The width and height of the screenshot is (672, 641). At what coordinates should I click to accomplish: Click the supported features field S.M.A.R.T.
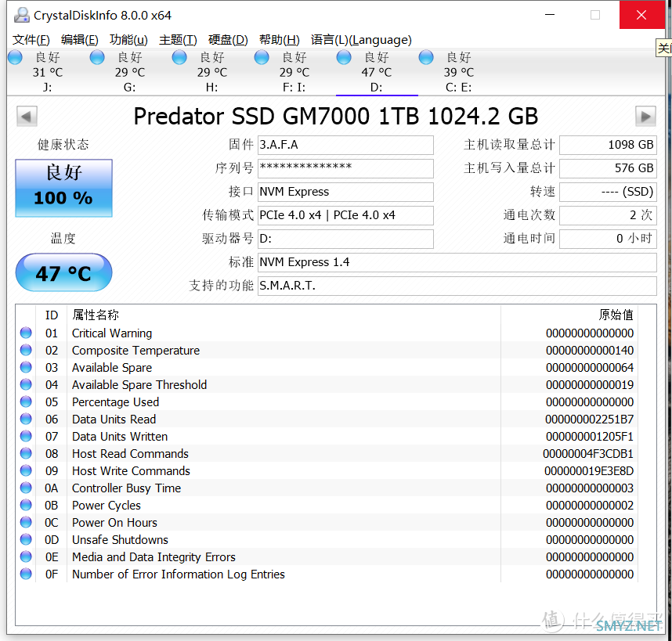tap(457, 286)
